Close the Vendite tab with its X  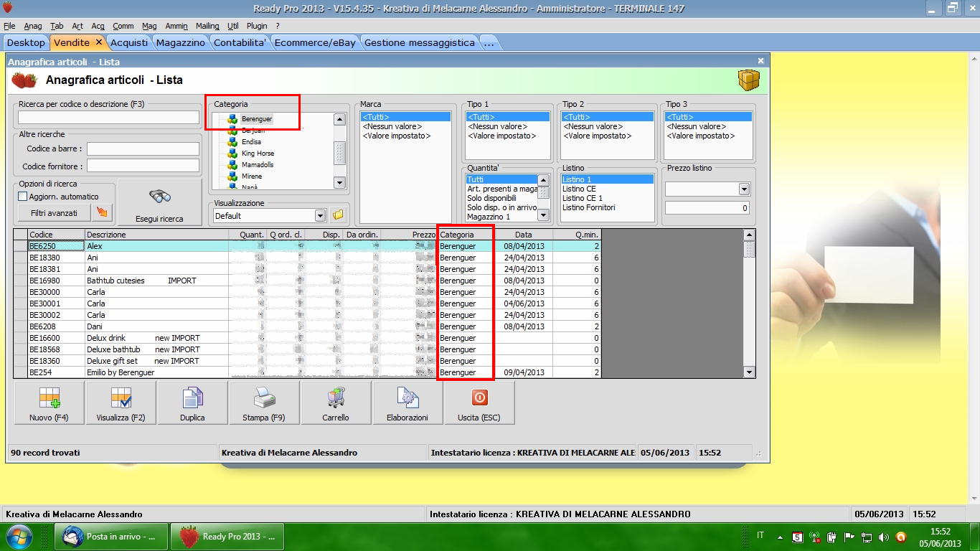[x=98, y=42]
